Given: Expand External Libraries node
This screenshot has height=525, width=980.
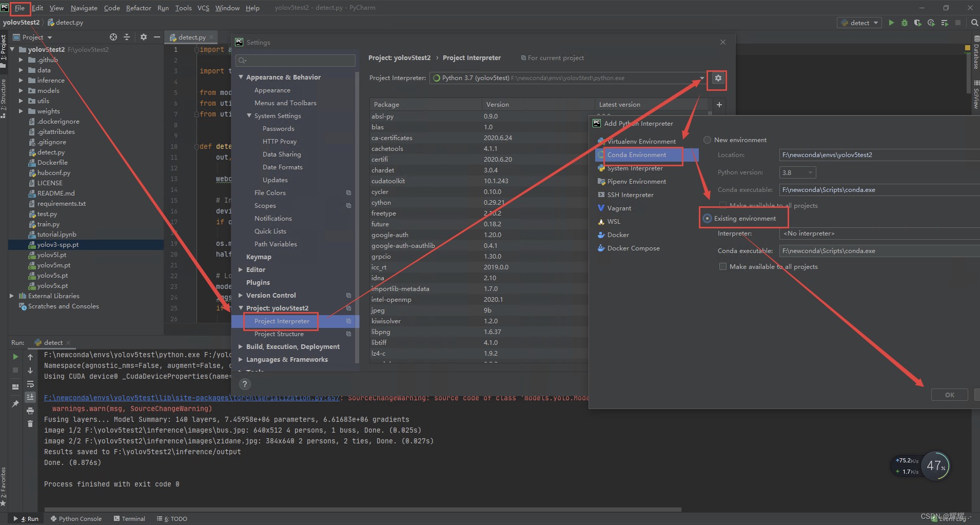Looking at the screenshot, I should 12,296.
